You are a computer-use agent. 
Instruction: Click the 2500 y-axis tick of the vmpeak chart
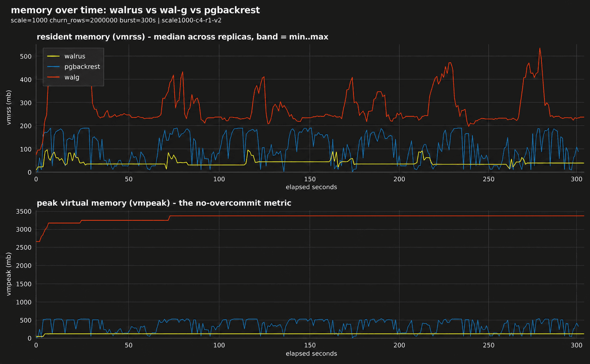(x=24, y=248)
